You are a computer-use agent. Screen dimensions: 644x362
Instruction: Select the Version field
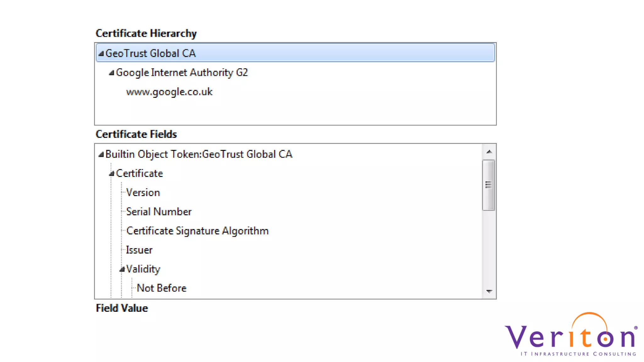(143, 193)
